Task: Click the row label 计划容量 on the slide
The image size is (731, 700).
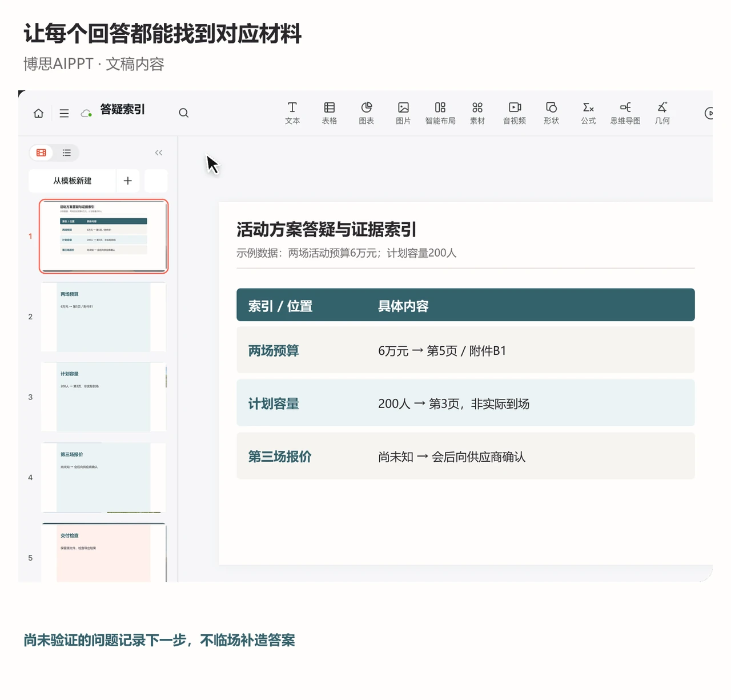Action: [274, 404]
